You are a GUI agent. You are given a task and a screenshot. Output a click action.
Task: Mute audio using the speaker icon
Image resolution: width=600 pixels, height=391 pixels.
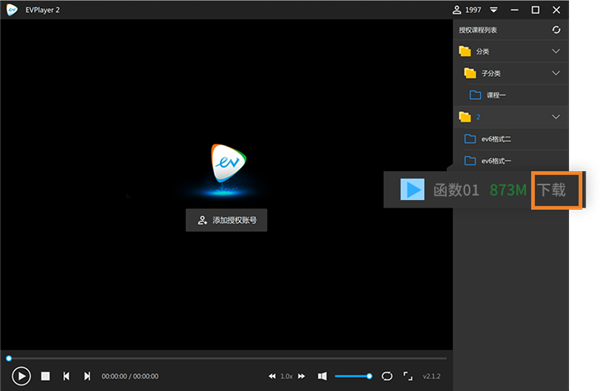322,376
